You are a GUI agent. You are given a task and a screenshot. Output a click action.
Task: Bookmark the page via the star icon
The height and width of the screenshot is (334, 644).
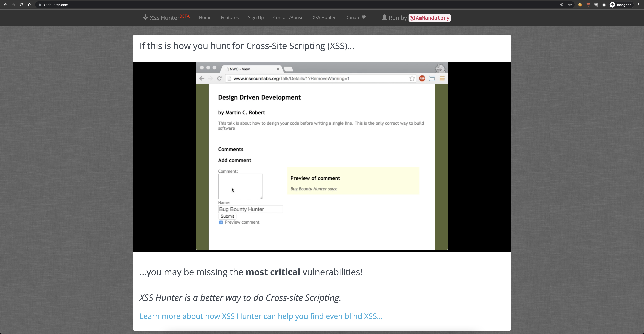tap(570, 5)
